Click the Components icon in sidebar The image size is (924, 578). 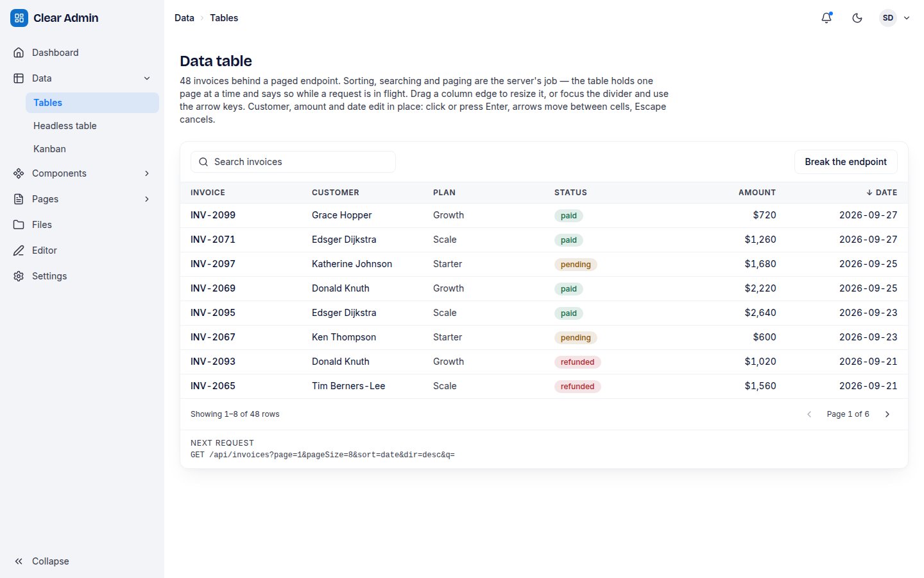[x=19, y=173]
